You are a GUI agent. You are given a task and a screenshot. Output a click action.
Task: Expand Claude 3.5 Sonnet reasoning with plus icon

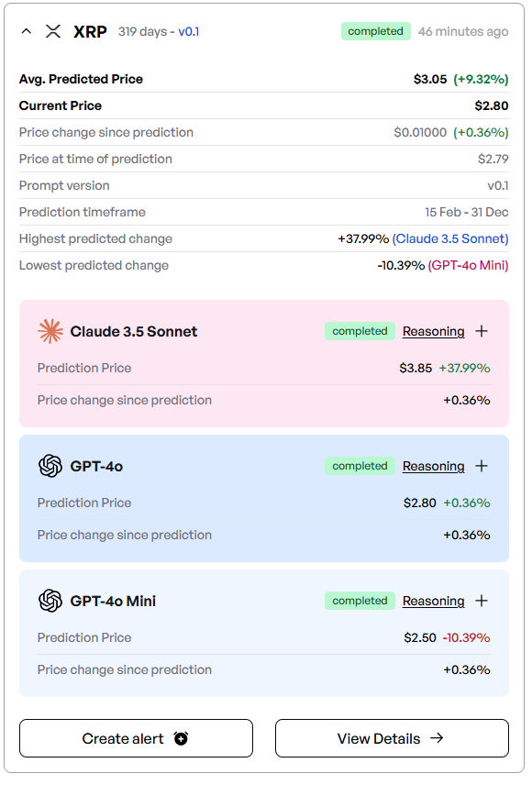point(482,331)
